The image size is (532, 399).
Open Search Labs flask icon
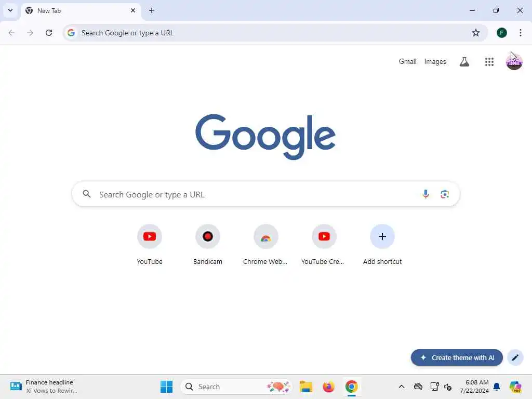click(464, 62)
